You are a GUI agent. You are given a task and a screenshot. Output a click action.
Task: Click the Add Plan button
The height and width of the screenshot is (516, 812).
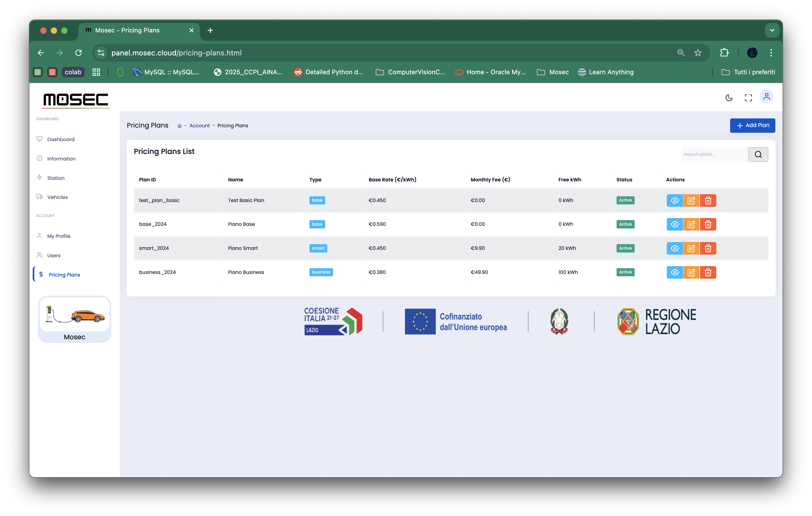click(x=752, y=125)
